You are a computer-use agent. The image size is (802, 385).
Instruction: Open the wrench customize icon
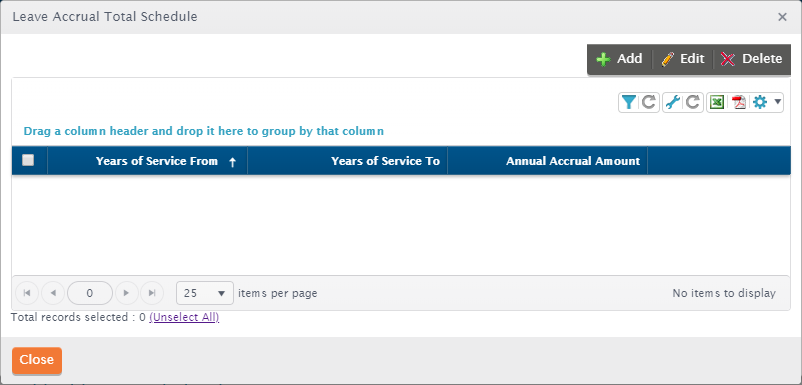[x=673, y=103]
